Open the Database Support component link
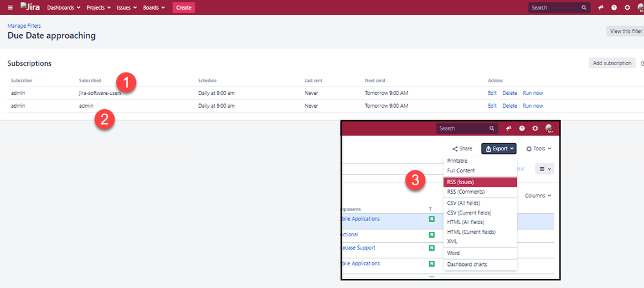This screenshot has width=644, height=288. click(x=358, y=248)
